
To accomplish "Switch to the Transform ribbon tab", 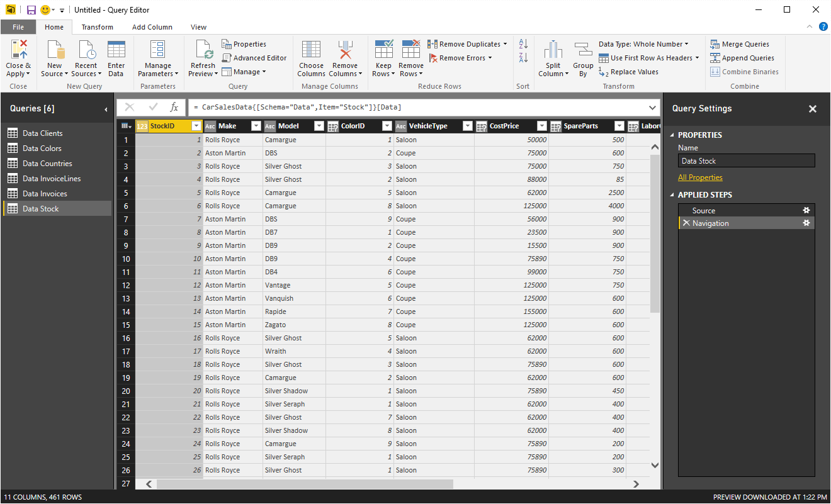I will coord(98,27).
